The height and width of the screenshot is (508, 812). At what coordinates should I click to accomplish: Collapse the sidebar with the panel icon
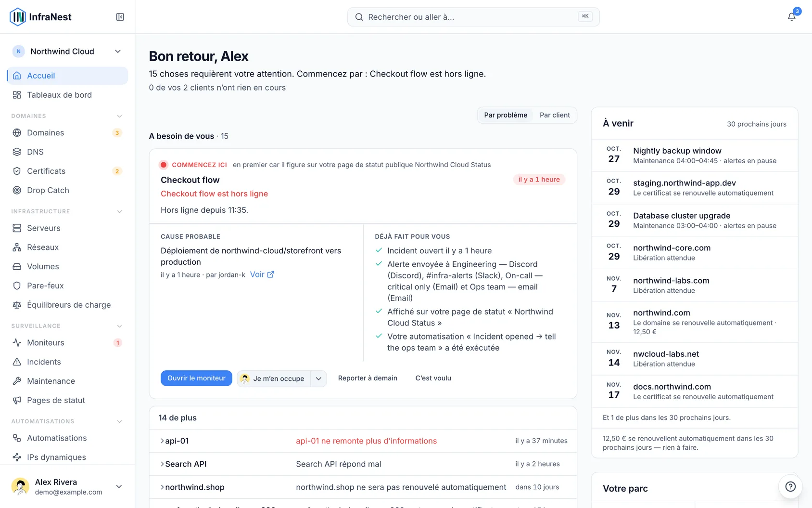[x=120, y=17]
